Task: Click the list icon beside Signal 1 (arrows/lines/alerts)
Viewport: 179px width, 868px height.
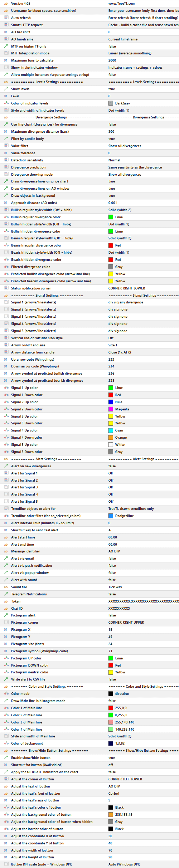Action: (6, 302)
